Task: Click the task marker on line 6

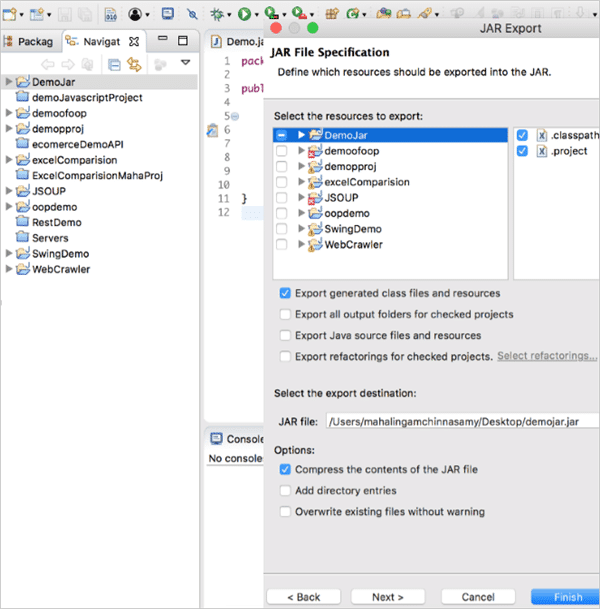Action: 212,130
